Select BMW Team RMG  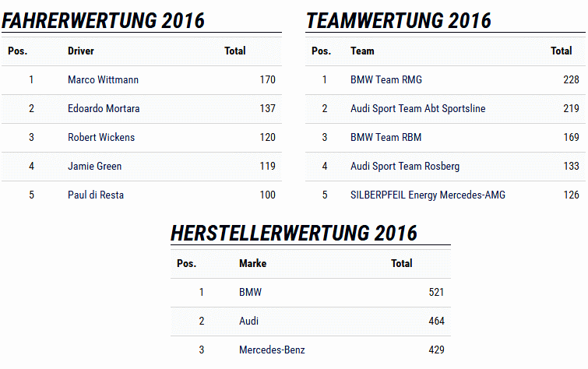click(x=386, y=80)
